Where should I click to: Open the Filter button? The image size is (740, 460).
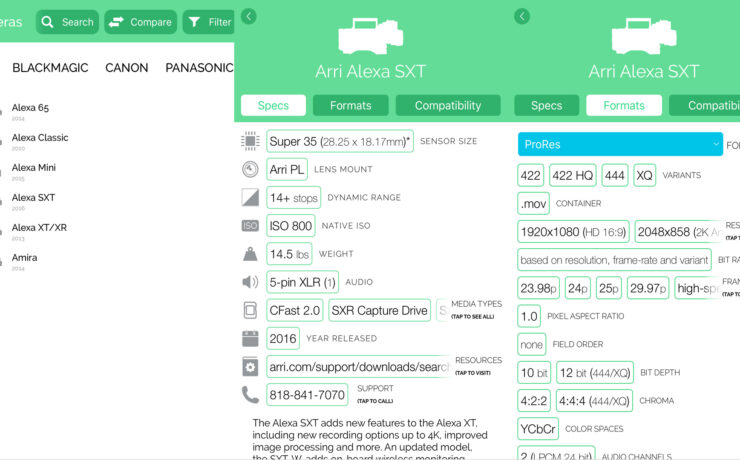(x=209, y=22)
